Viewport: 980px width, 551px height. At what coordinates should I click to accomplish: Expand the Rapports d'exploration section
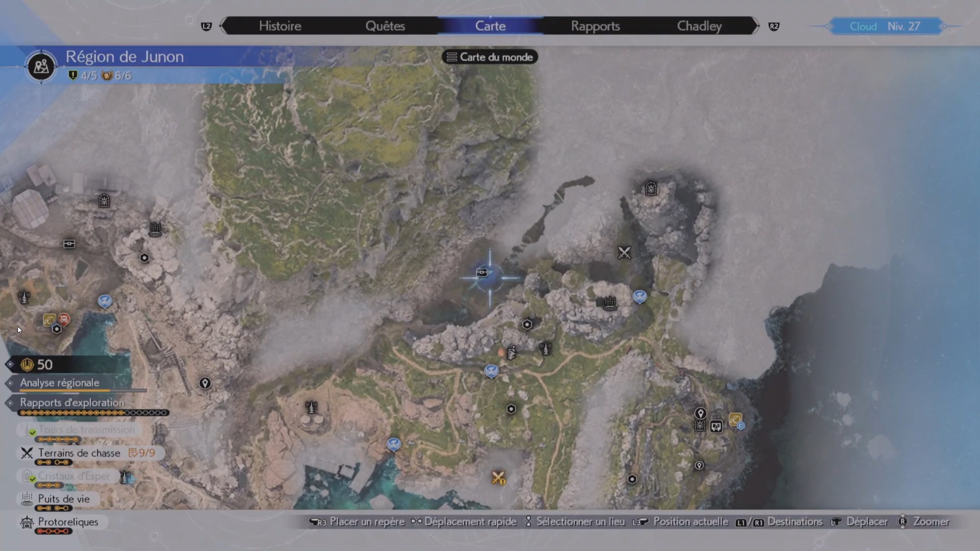pyautogui.click(x=72, y=403)
